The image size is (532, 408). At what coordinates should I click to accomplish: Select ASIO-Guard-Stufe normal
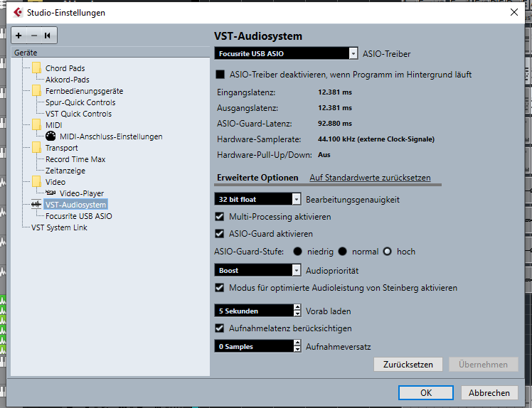coord(343,252)
